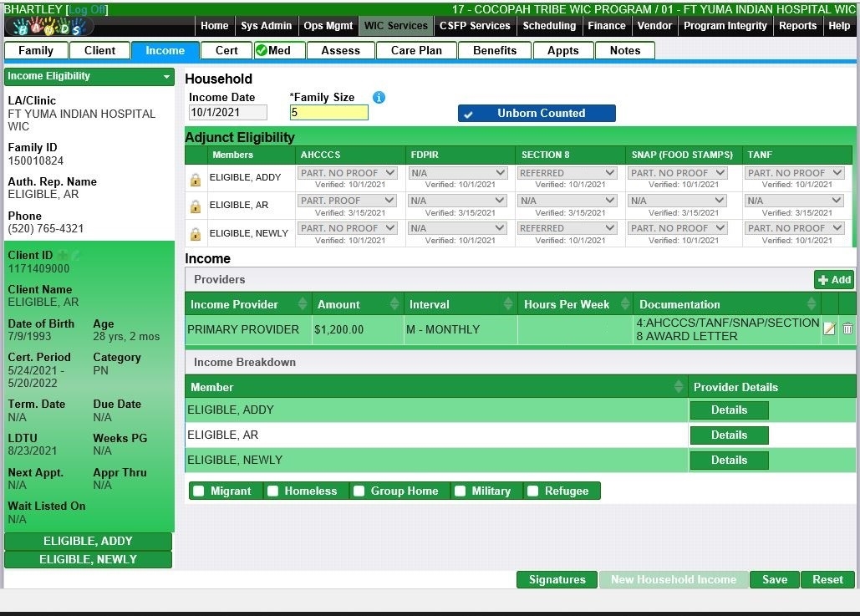Enable the Homeless checkbox

coord(273,491)
